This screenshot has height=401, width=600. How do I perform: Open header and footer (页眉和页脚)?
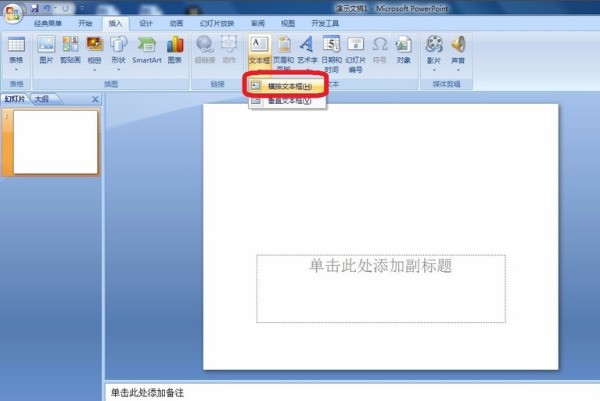[284, 53]
